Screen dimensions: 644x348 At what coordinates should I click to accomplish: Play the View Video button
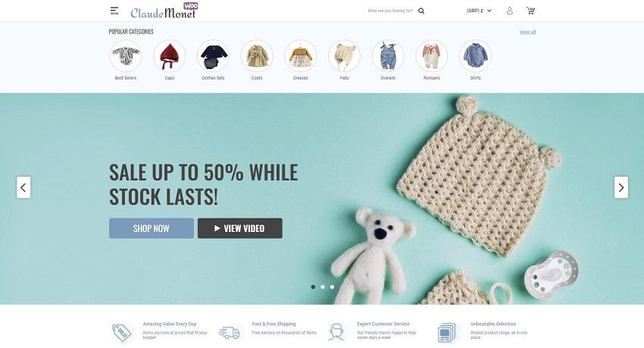pyautogui.click(x=240, y=228)
